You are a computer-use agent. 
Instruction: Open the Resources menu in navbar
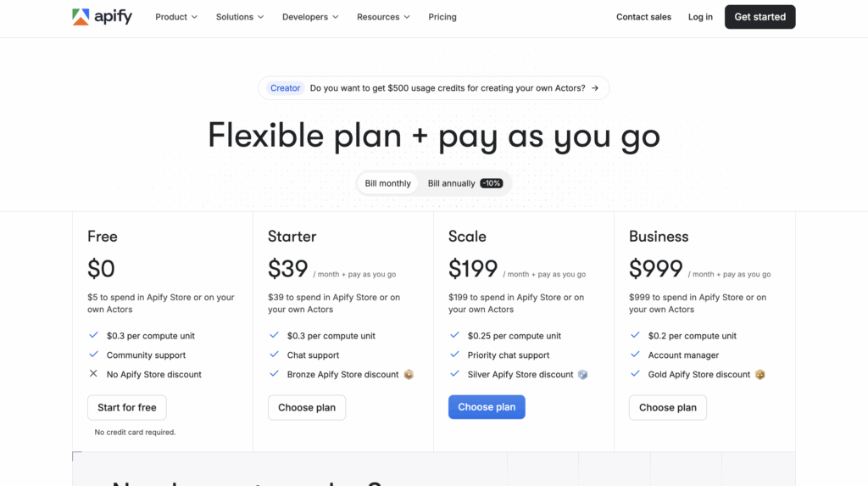tap(383, 17)
